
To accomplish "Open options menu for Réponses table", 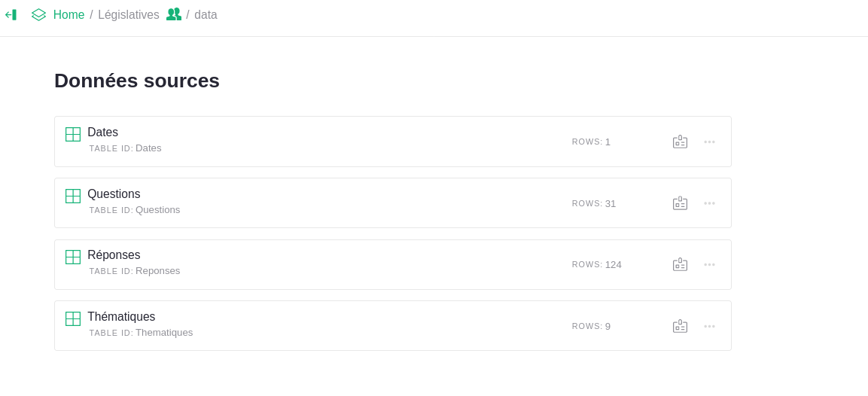I will (709, 264).
